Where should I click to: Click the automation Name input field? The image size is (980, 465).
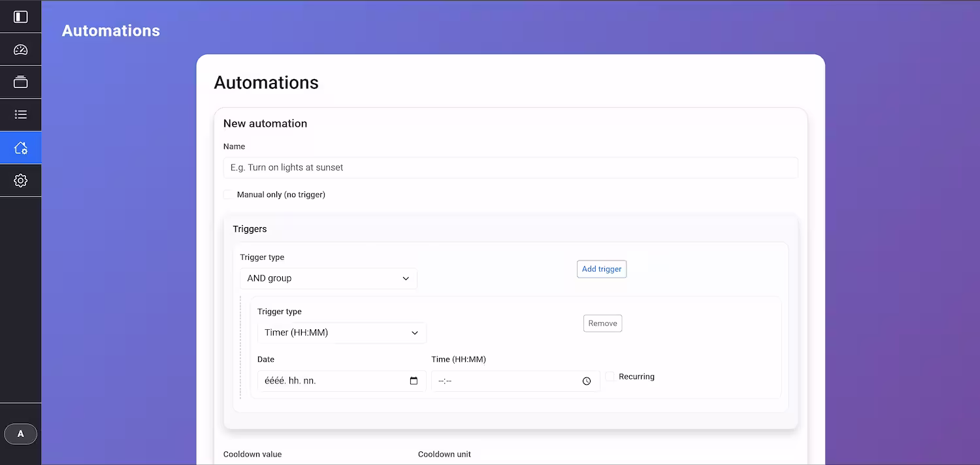point(510,167)
